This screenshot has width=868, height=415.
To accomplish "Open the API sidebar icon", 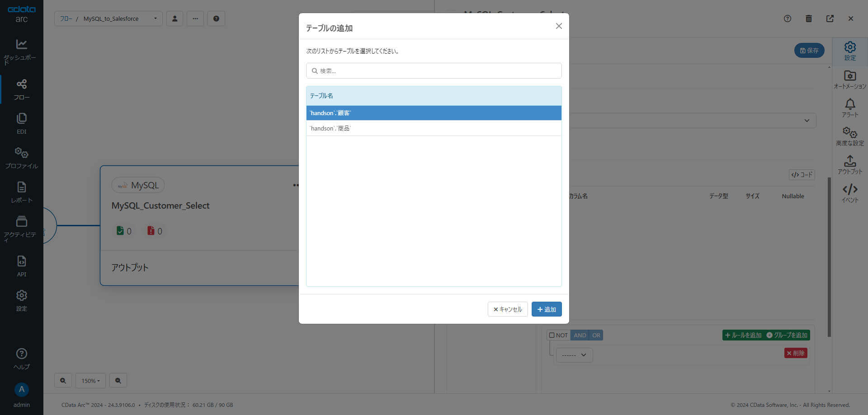I will (x=21, y=261).
